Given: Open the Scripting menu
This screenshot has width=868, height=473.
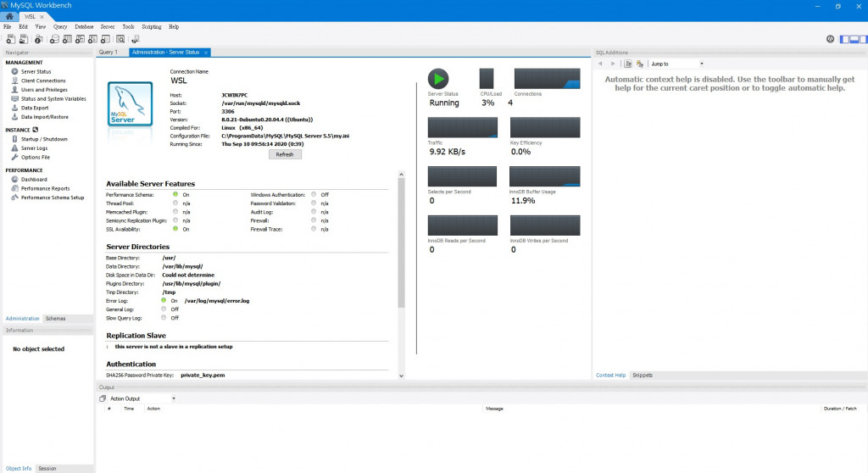Looking at the screenshot, I should 151,26.
